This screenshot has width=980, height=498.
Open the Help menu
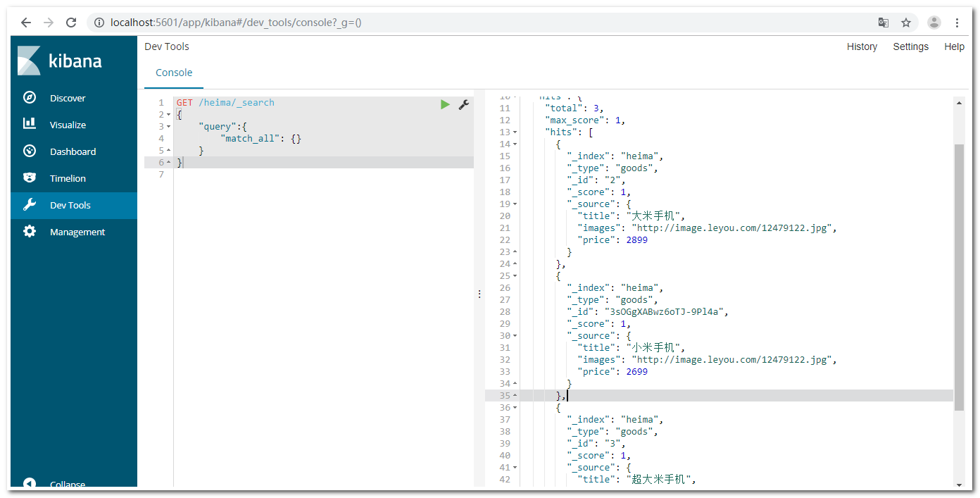click(x=954, y=46)
